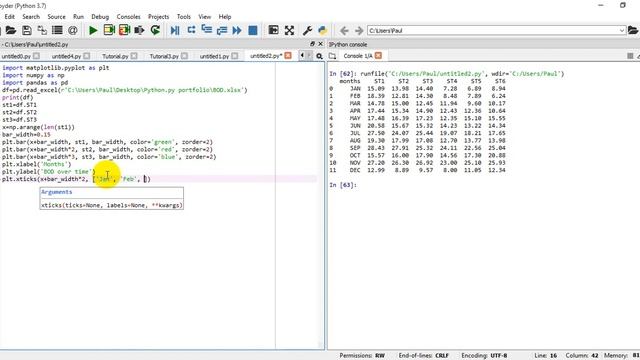The height and width of the screenshot is (360, 640).
Task: Switch to the untitled1.py tab
Action: tap(214, 56)
